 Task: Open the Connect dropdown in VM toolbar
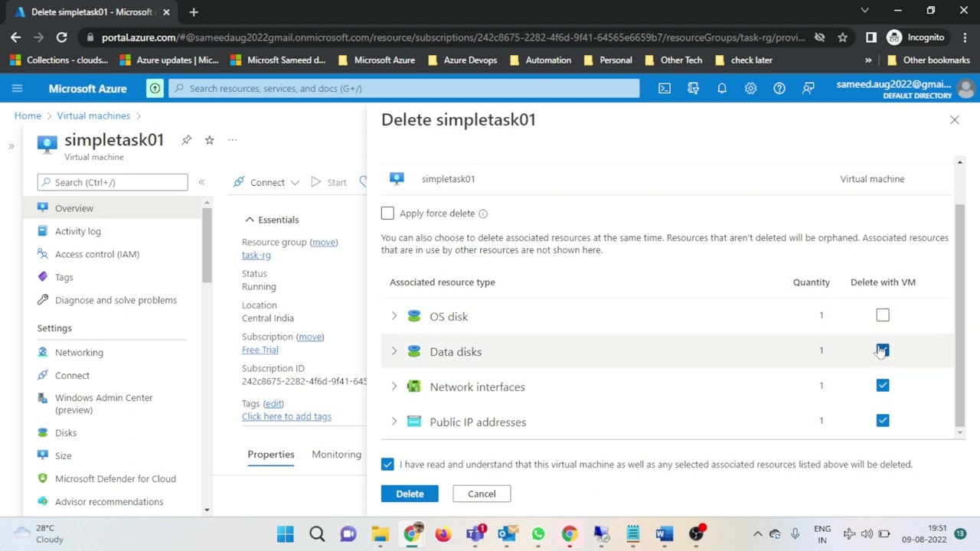pos(268,182)
